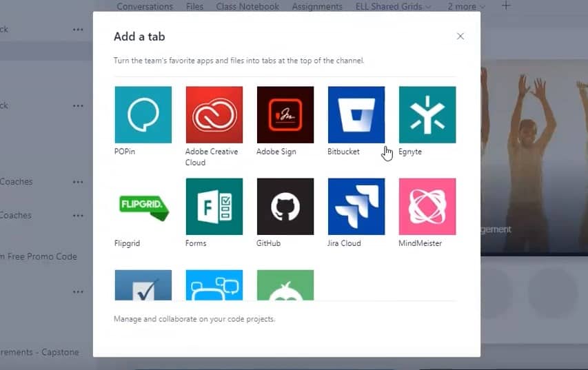
Task: Open the Class Notebook tab
Action: 247,6
